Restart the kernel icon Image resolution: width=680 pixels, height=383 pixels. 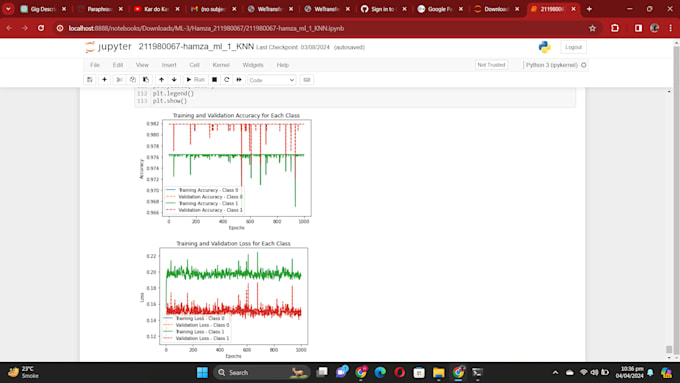[226, 80]
